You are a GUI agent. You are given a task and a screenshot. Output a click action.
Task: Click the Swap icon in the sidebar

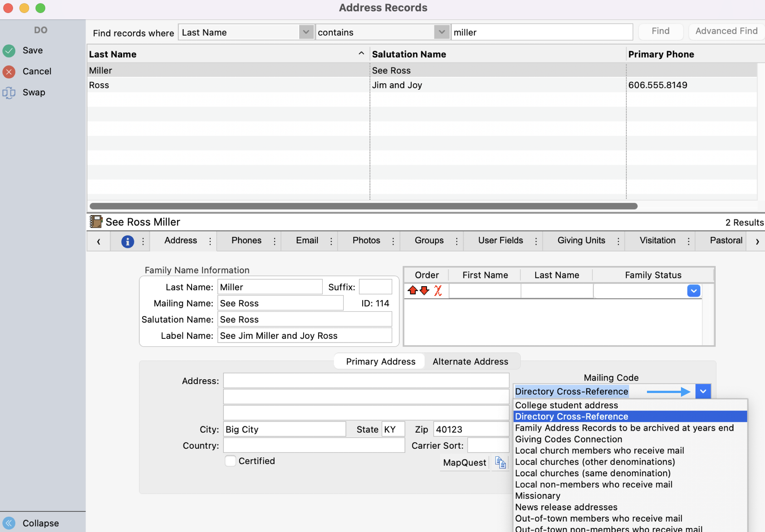[9, 92]
